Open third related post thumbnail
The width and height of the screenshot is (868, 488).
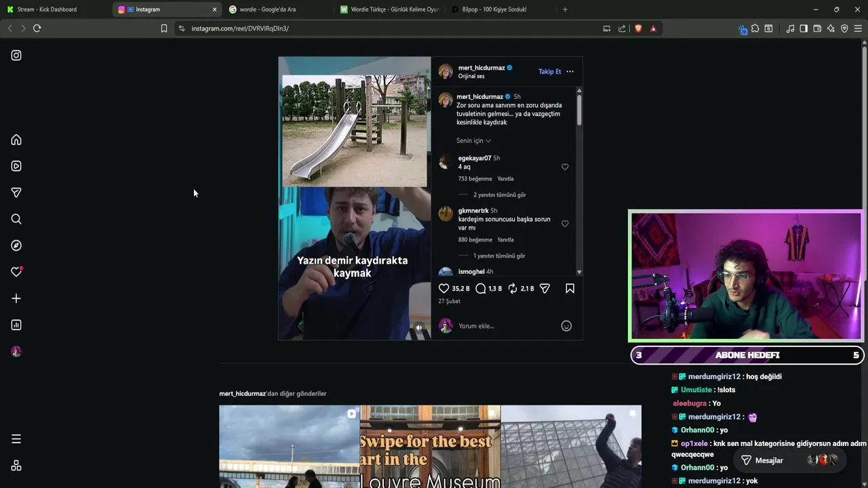pos(571,447)
